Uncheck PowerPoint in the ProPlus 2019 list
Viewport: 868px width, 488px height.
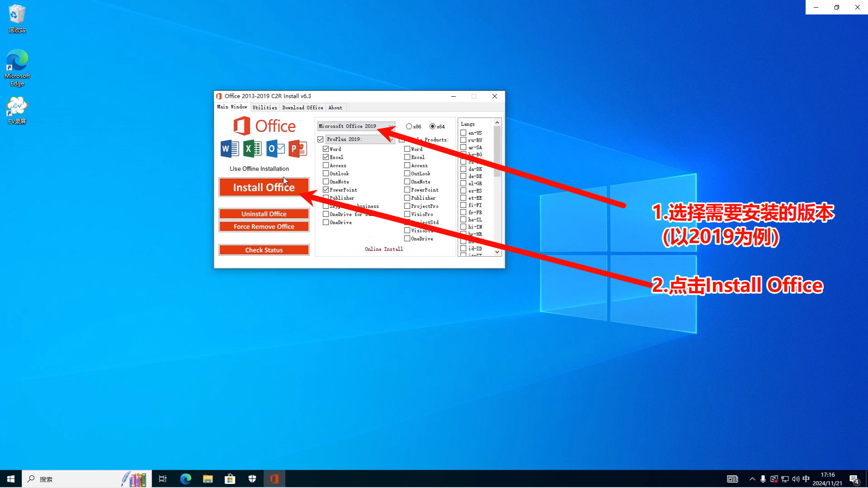pyautogui.click(x=326, y=190)
